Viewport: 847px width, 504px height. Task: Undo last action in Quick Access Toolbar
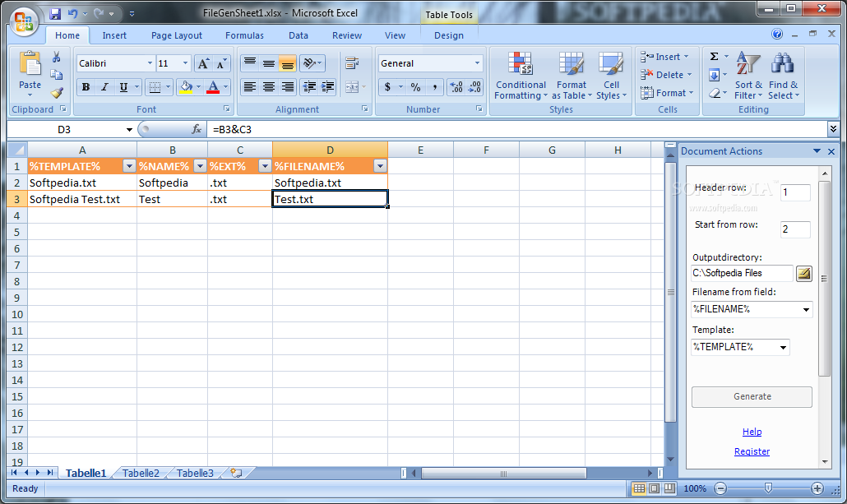pos(73,13)
